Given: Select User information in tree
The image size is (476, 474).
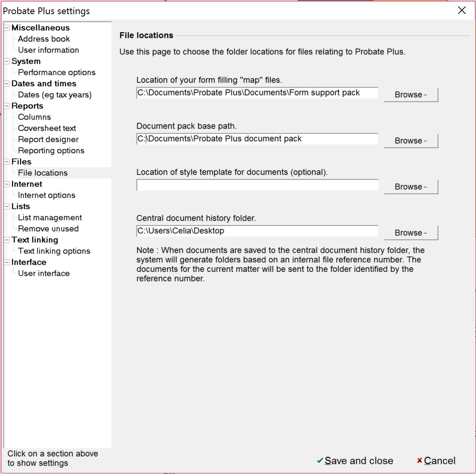Looking at the screenshot, I should [x=48, y=50].
